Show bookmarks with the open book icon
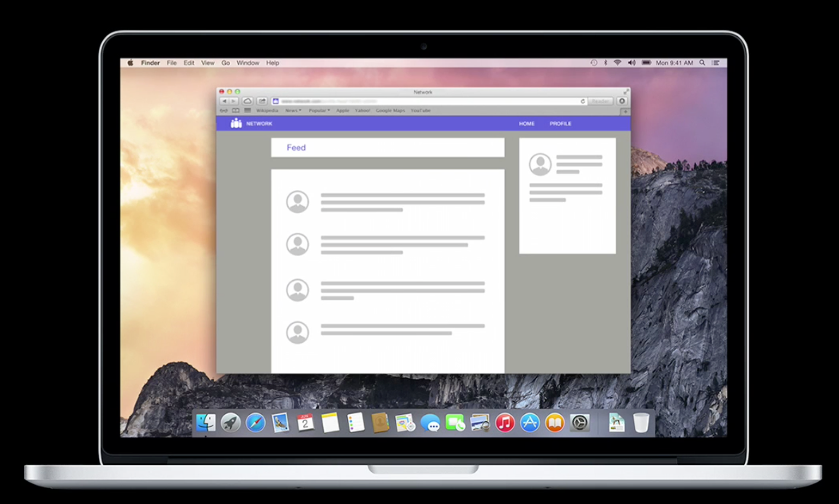839x504 pixels. point(235,111)
